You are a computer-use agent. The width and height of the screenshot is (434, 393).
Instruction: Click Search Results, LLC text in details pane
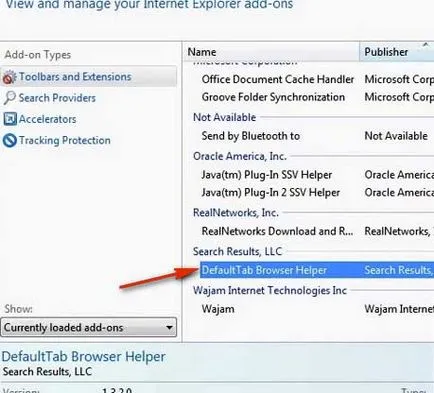click(47, 372)
